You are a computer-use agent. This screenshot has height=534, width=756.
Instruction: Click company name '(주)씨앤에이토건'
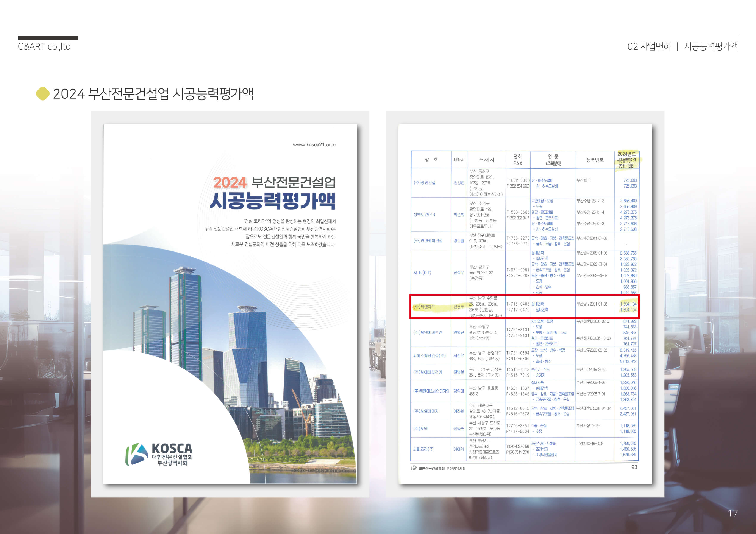pyautogui.click(x=428, y=333)
